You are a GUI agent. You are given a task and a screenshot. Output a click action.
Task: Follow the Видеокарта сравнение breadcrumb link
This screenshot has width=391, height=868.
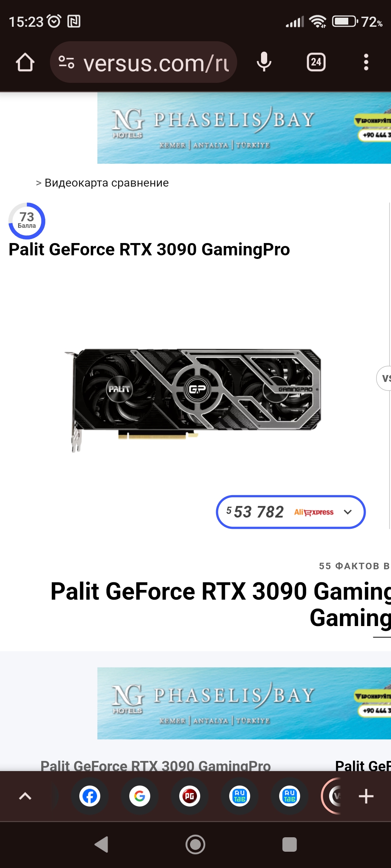pos(106,183)
